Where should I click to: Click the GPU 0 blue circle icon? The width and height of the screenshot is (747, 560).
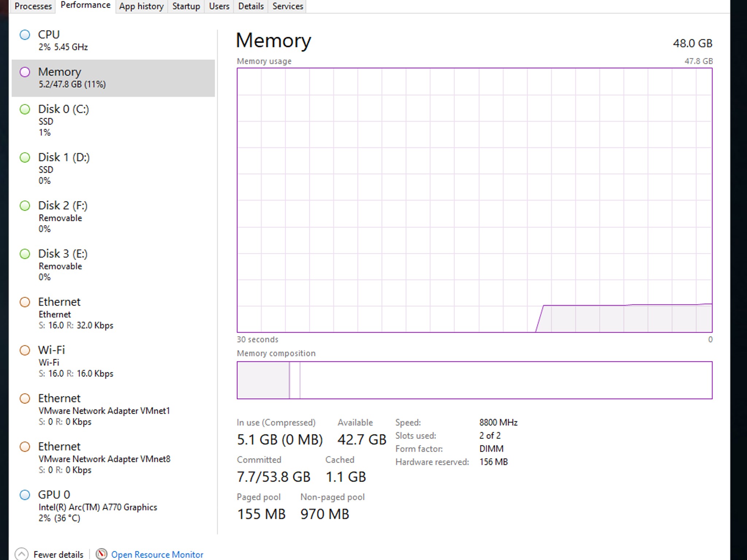pos(25,495)
